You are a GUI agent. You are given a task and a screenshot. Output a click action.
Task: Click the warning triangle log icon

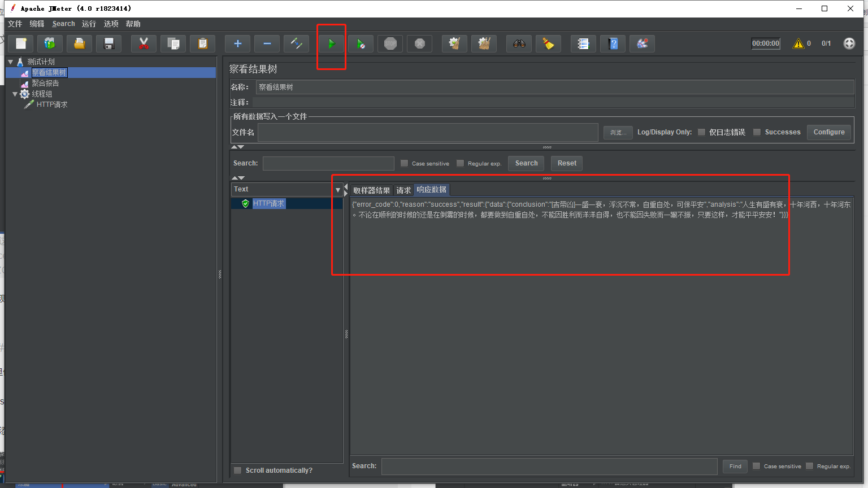coord(798,43)
